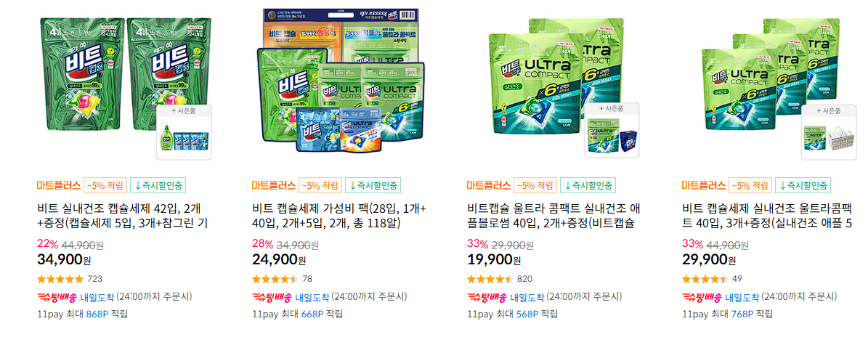The height and width of the screenshot is (337, 868).
Task: Click the 19,900원 product's free gift thumbnail
Action: 612,130
